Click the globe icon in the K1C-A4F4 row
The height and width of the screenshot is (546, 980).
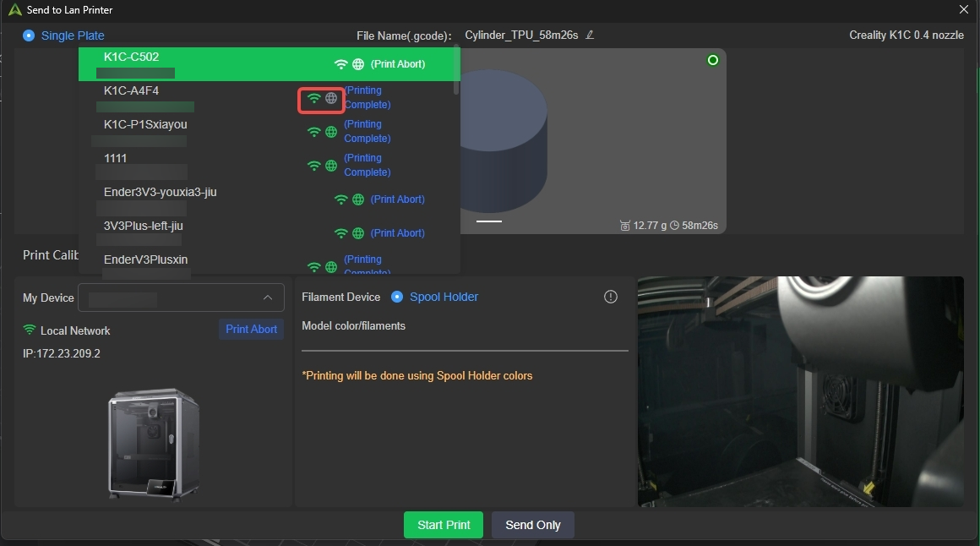(x=331, y=98)
